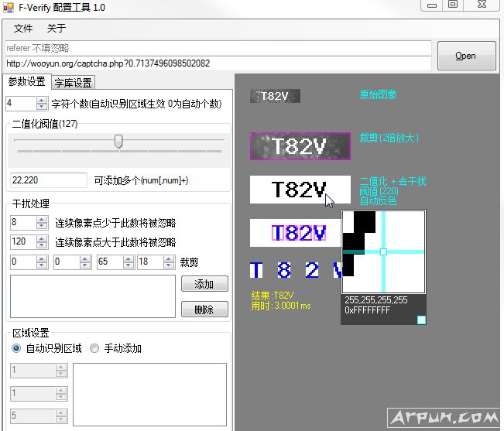Click the separated blue digit 8
This screenshot has height=431, width=504.
284,270
